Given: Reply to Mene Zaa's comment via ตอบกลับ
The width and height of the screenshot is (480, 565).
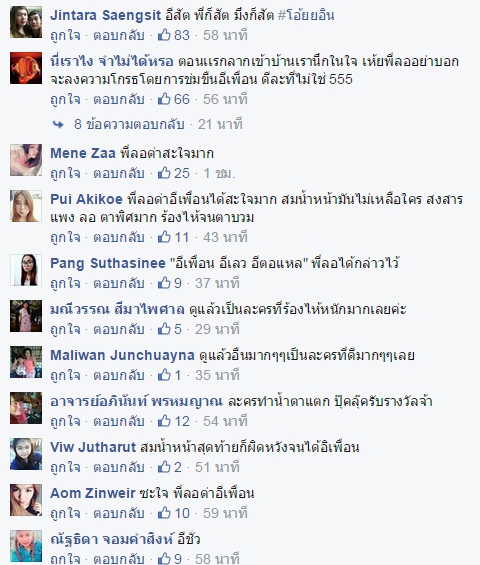Looking at the screenshot, I should coord(119,173).
